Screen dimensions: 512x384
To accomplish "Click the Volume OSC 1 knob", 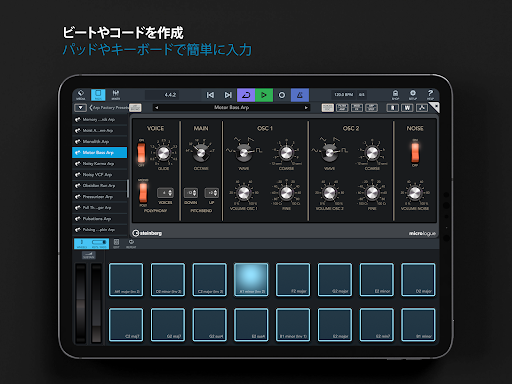I will coord(244,193).
